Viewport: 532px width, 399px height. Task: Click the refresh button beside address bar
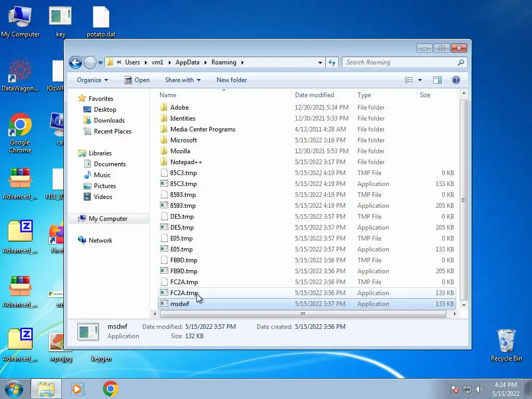click(x=332, y=62)
